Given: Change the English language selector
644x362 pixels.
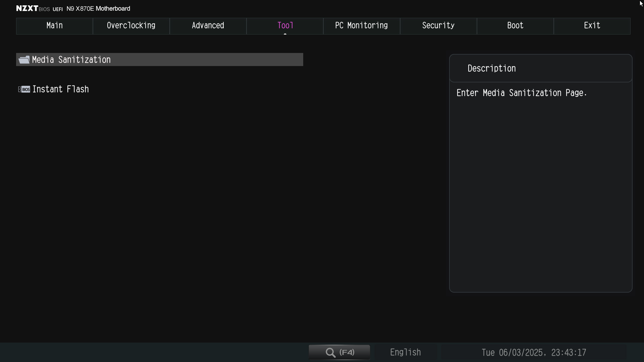Looking at the screenshot, I should 405,353.
